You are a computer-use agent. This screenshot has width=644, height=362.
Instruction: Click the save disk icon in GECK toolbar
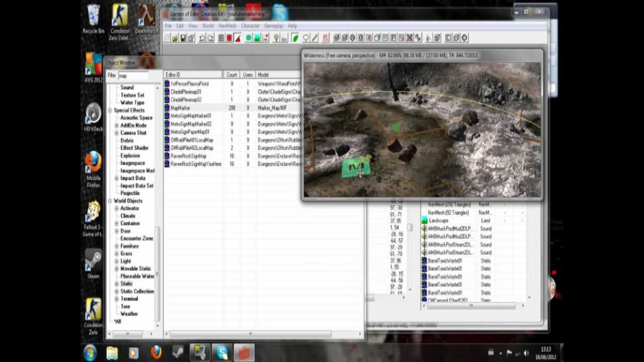183,38
